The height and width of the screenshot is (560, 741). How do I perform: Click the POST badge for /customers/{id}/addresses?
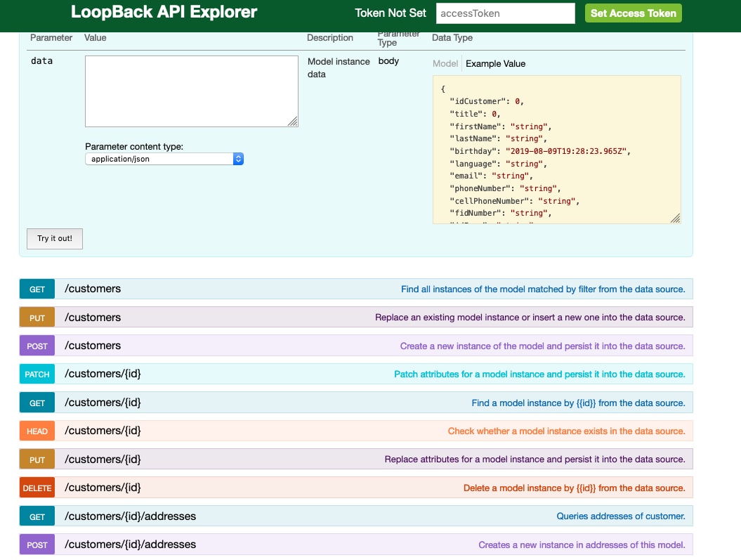(37, 545)
